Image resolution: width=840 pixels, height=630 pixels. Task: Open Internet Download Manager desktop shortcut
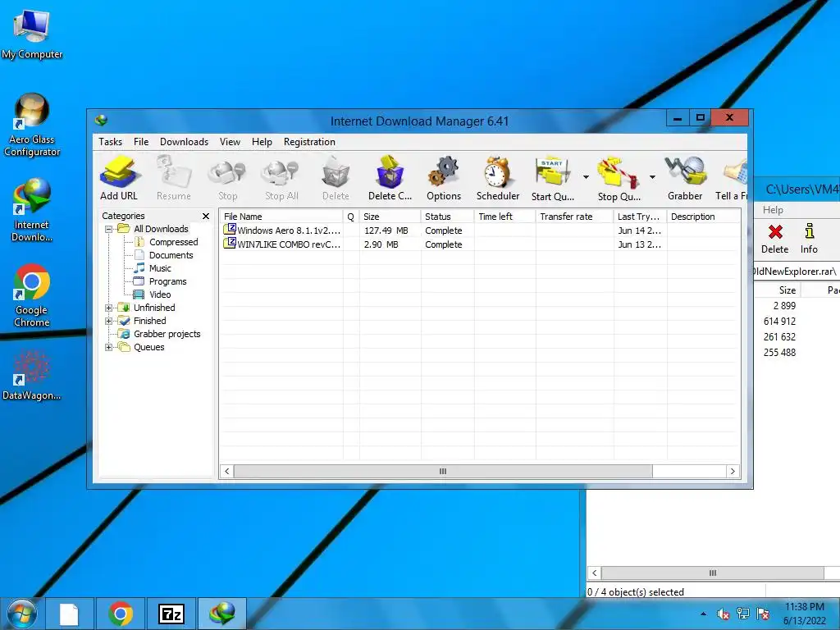point(32,210)
